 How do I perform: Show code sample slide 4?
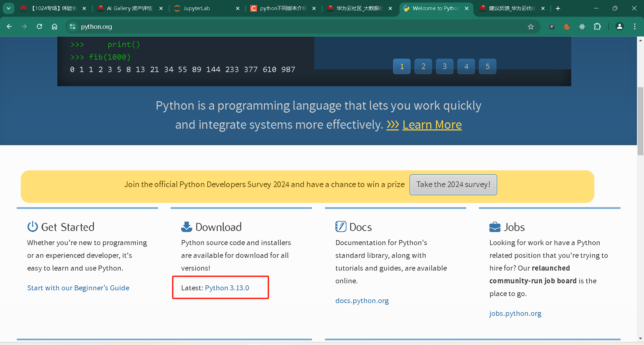tap(466, 66)
